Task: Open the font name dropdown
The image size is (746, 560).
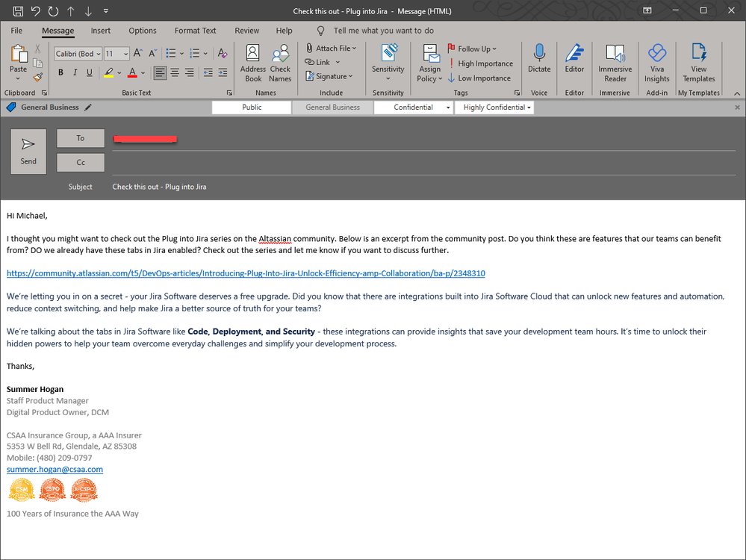Action: (x=98, y=53)
